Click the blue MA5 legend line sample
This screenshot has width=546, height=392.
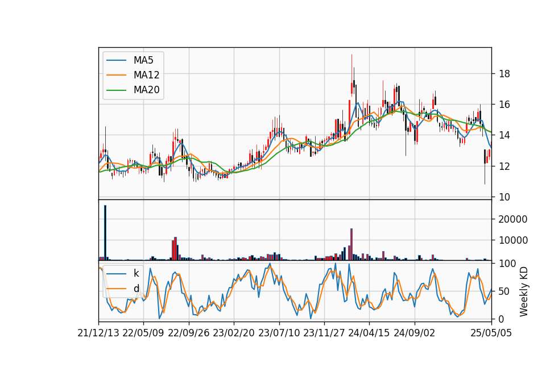click(x=116, y=60)
